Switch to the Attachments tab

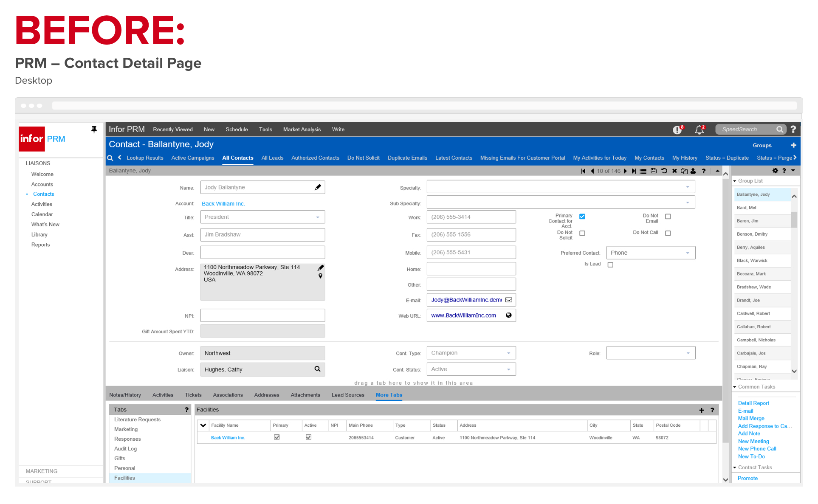pos(305,395)
